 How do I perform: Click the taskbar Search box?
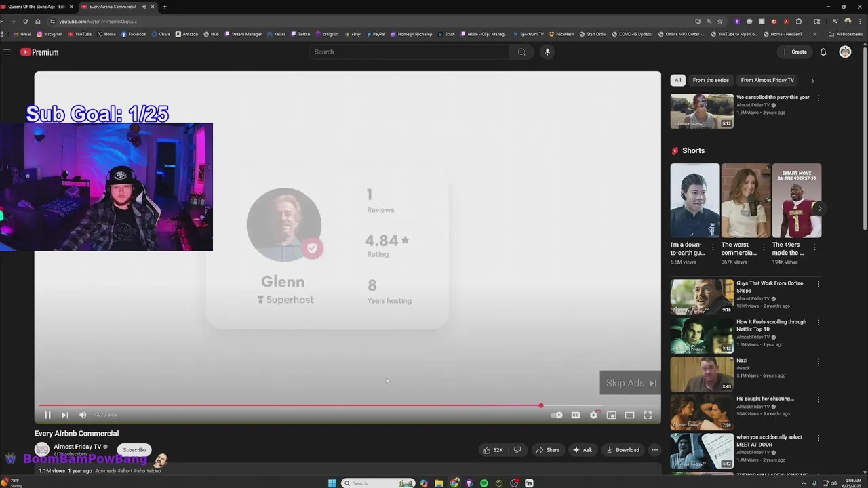(378, 483)
